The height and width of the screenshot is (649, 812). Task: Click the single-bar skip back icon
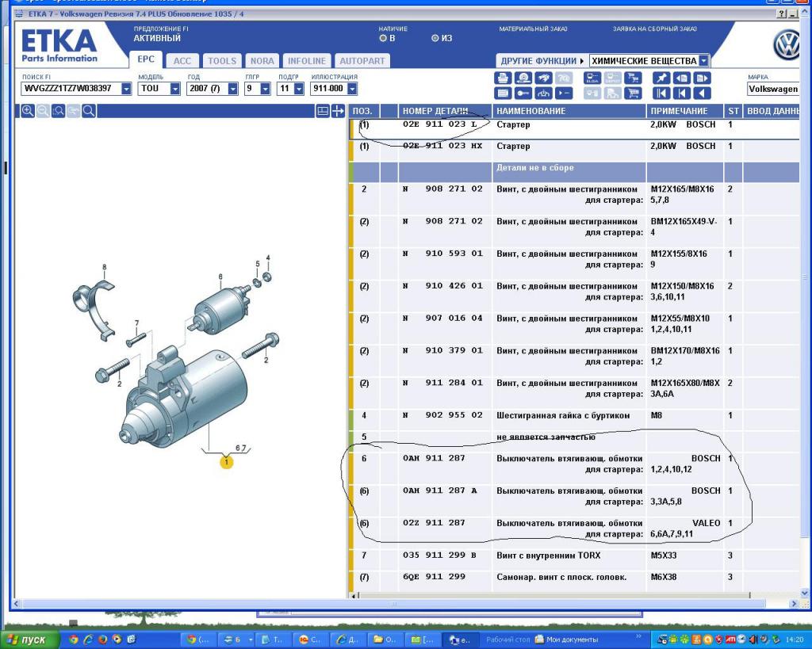(681, 94)
